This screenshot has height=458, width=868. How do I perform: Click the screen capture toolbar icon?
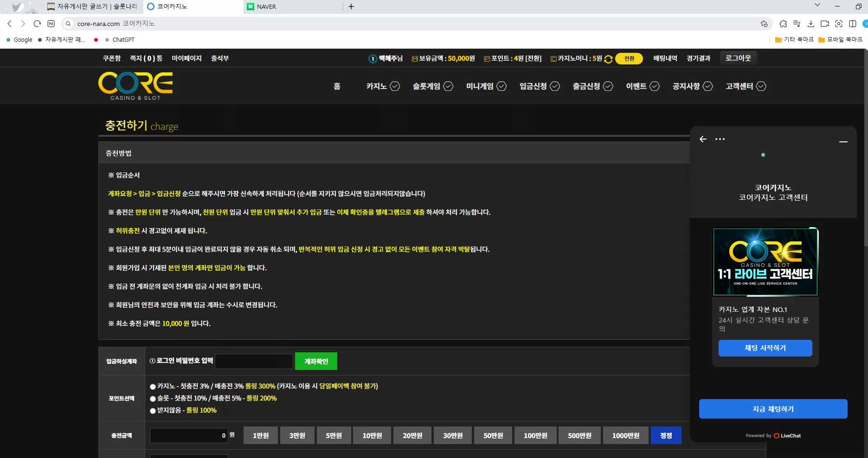pyautogui.click(x=839, y=24)
